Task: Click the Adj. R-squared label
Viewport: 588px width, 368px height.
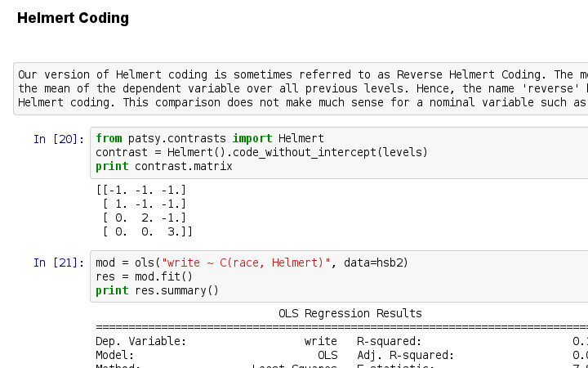Action: coord(405,355)
